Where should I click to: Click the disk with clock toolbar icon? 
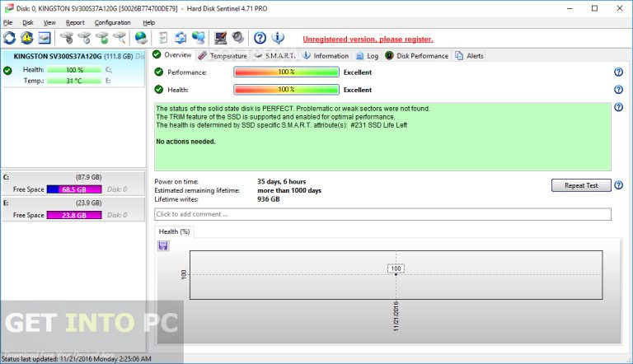coord(84,38)
